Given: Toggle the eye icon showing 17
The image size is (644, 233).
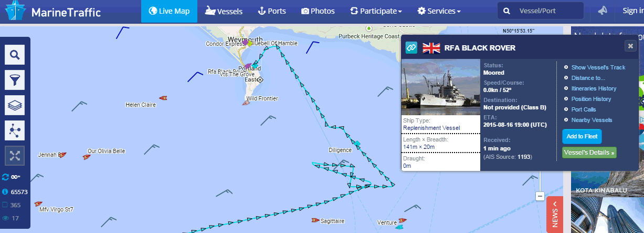Looking at the screenshot, I should coord(6,218).
